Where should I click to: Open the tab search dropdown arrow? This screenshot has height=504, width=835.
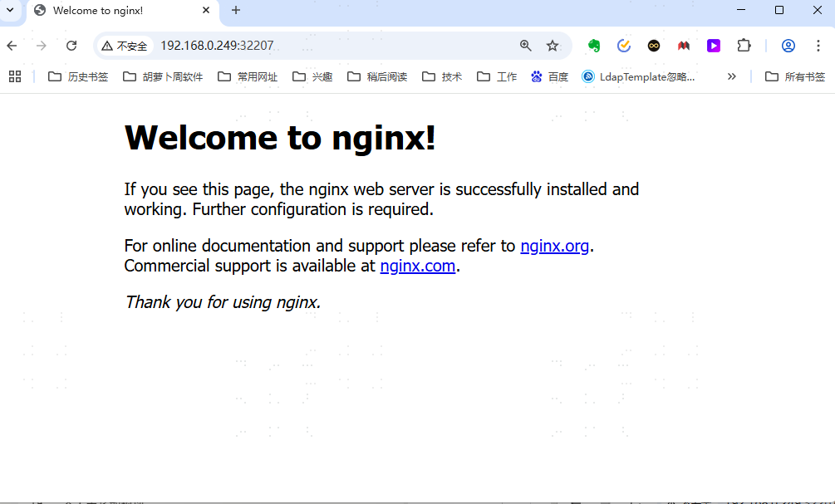(10, 10)
